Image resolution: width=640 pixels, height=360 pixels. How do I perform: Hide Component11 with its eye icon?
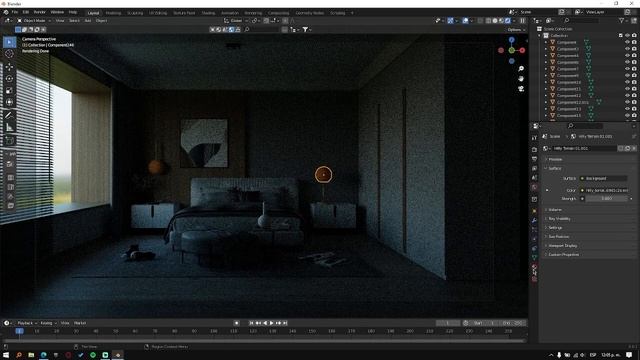click(x=627, y=89)
